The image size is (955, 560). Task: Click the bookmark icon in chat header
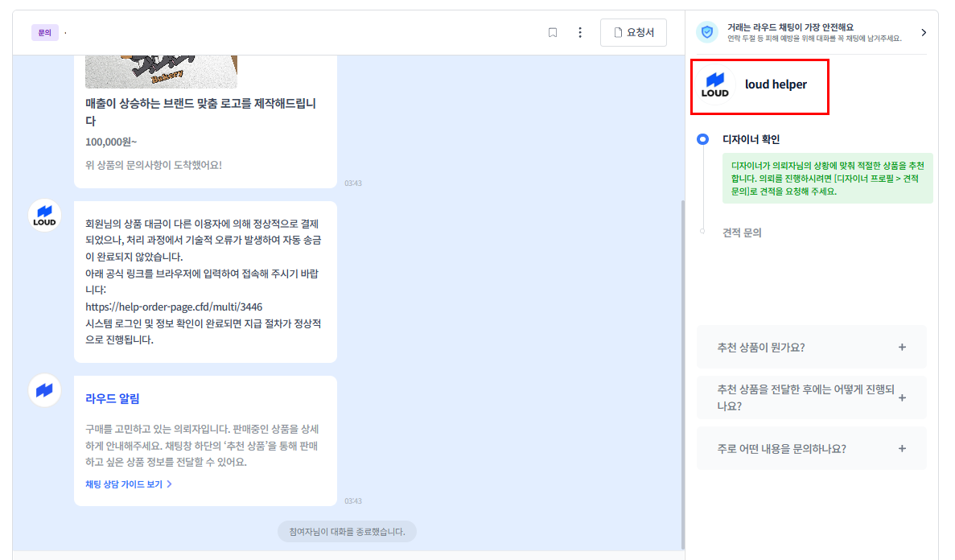point(553,33)
